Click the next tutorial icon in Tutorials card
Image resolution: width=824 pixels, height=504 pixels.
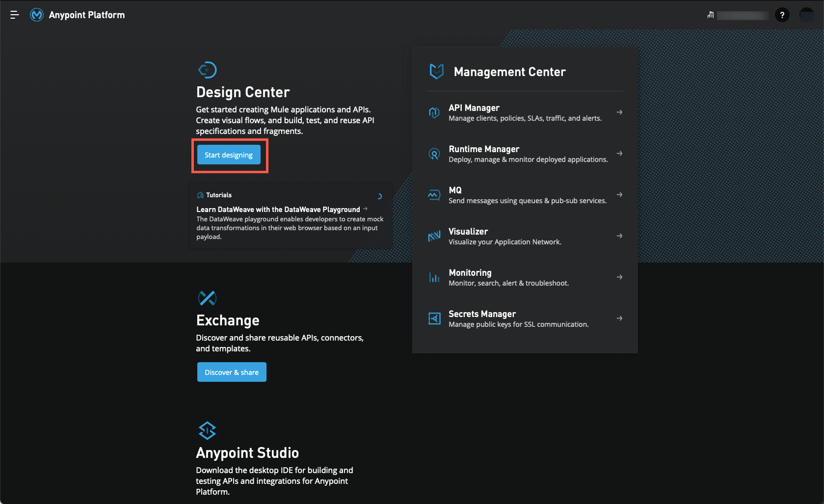tap(379, 196)
